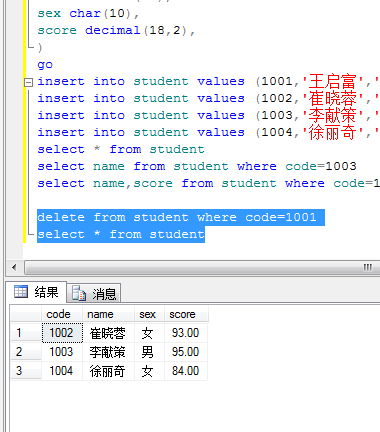Click sex cell 女 in 1004 row

149,371
